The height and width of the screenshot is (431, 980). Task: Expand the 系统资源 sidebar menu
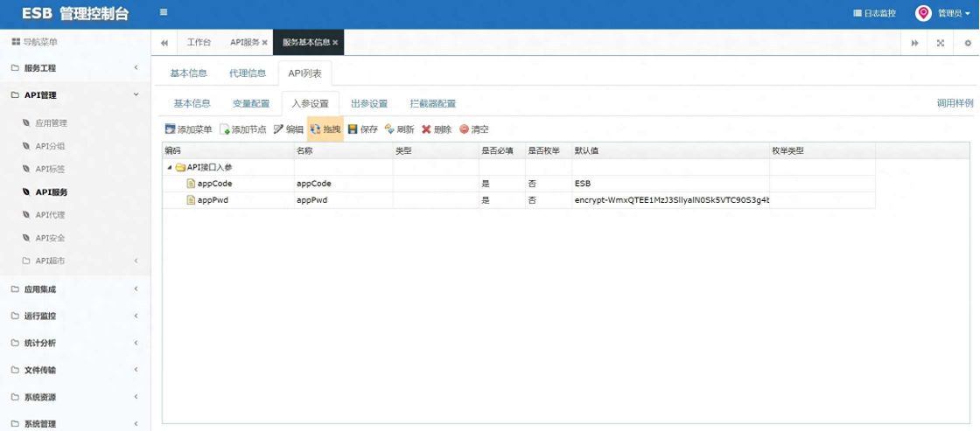(x=75, y=397)
